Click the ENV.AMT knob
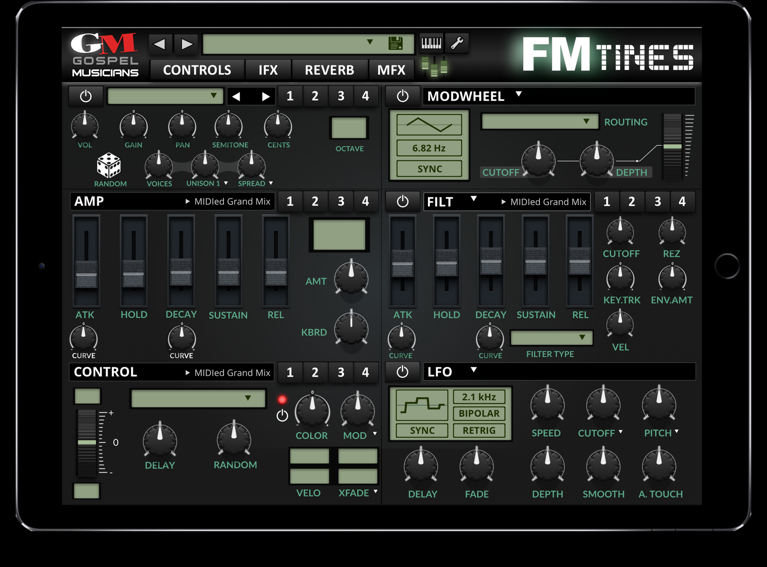Viewport: 767px width, 567px height. point(672,277)
